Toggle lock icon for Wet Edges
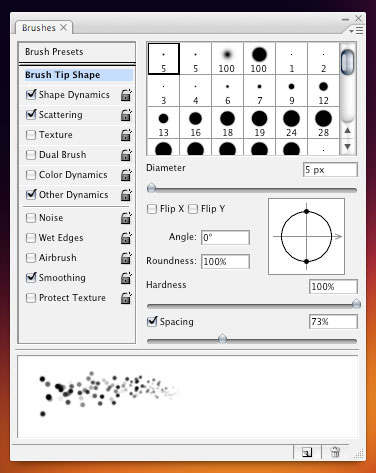The width and height of the screenshot is (376, 473). pyautogui.click(x=126, y=238)
